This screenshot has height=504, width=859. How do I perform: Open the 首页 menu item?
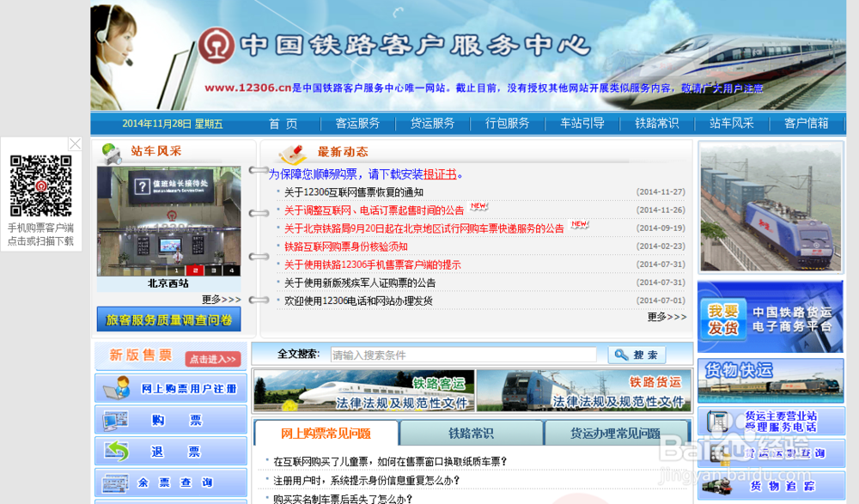click(x=283, y=124)
